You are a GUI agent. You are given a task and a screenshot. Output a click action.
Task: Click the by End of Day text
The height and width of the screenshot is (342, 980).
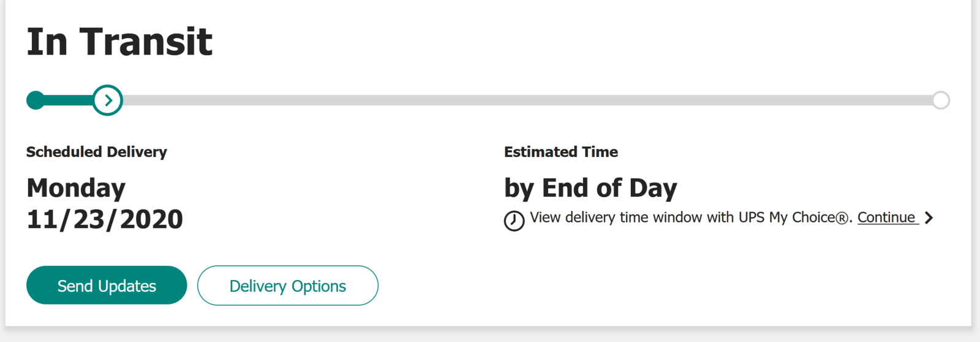pos(590,188)
